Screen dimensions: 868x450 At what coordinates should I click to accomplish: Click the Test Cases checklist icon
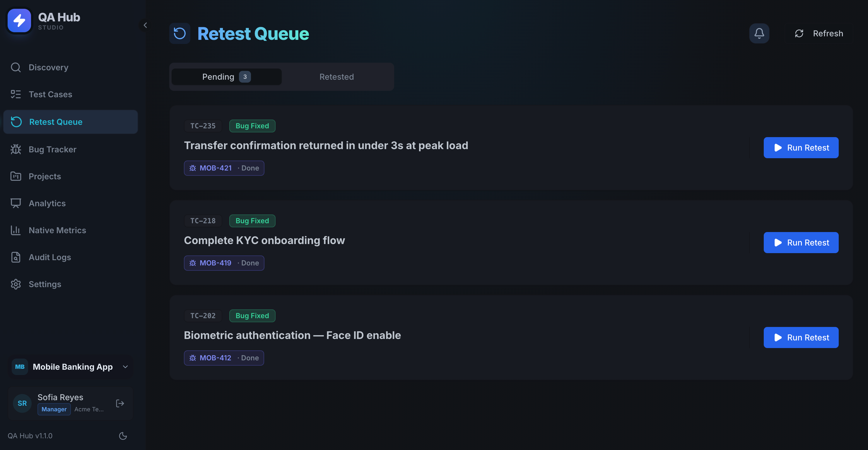click(16, 94)
